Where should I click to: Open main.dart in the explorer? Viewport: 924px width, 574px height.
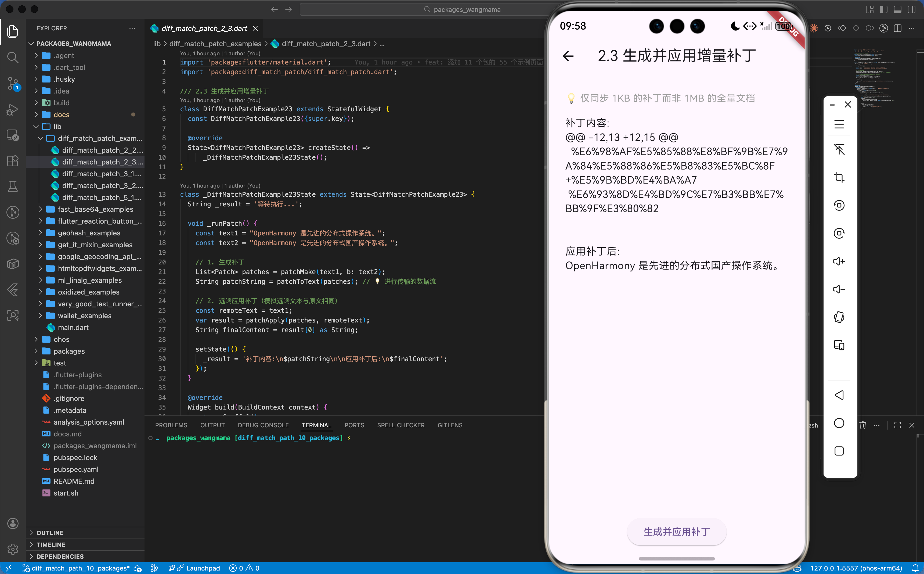tap(73, 327)
